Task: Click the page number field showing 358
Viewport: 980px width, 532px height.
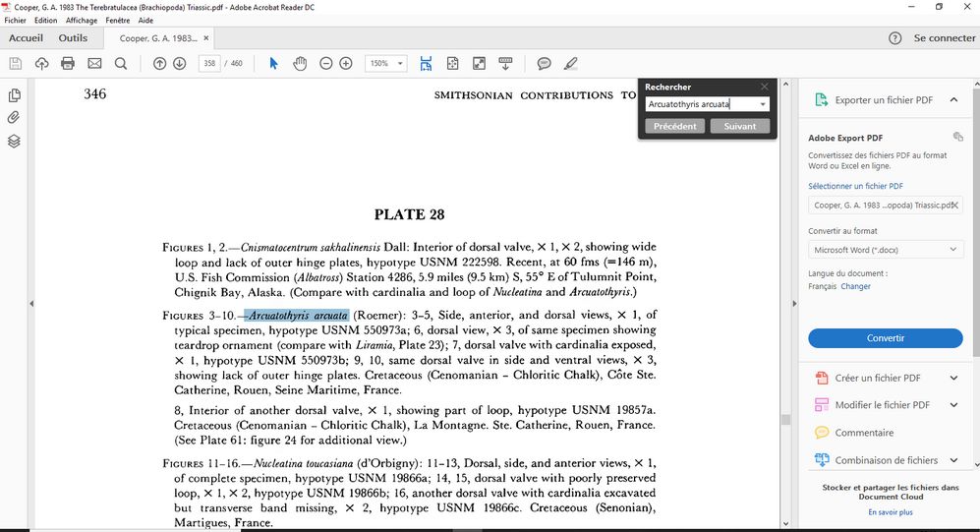Action: pyautogui.click(x=209, y=63)
